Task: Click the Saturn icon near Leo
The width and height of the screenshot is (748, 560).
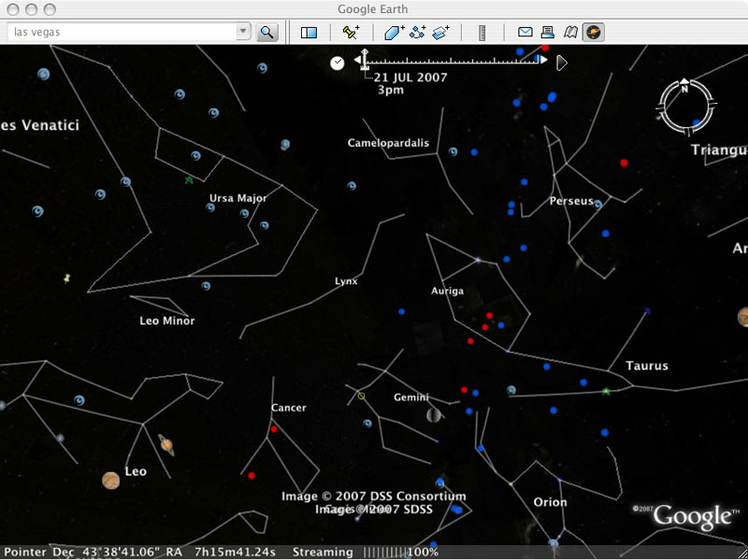Action: [x=166, y=445]
